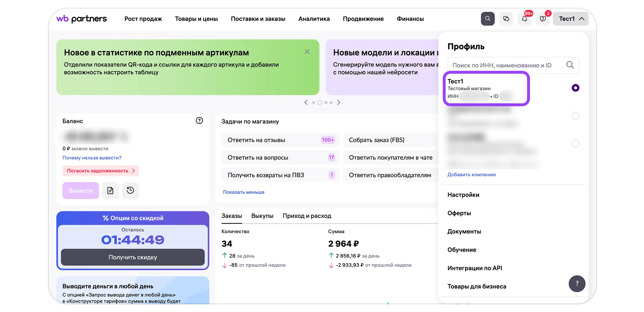This screenshot has height=312, width=644.
Task: Select the second company radio button
Action: point(575,116)
